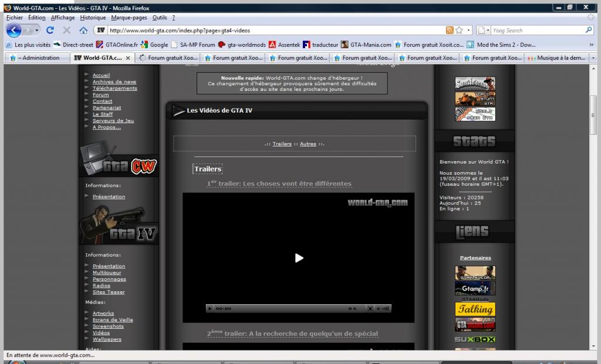Bookmark this page with the star icon

click(459, 30)
